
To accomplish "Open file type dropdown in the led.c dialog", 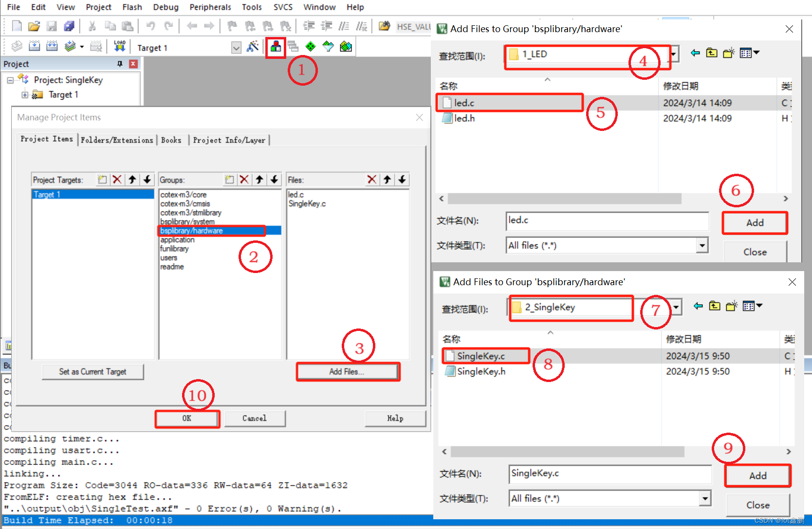I will (702, 245).
